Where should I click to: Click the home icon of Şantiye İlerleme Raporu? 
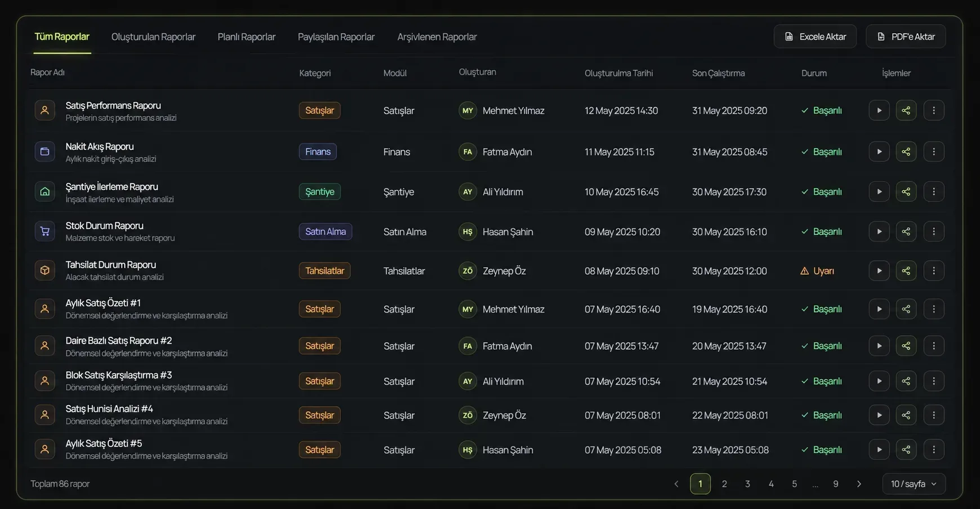44,191
